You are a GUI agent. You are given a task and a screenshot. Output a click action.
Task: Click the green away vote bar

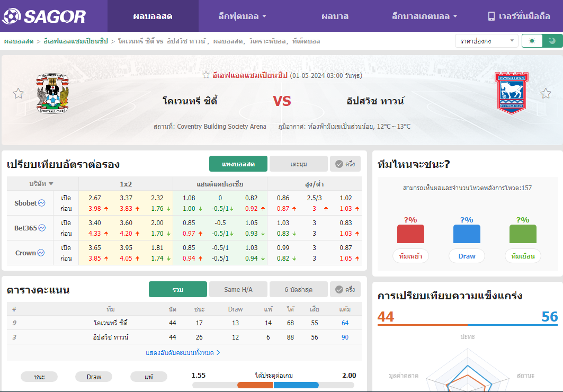click(523, 234)
